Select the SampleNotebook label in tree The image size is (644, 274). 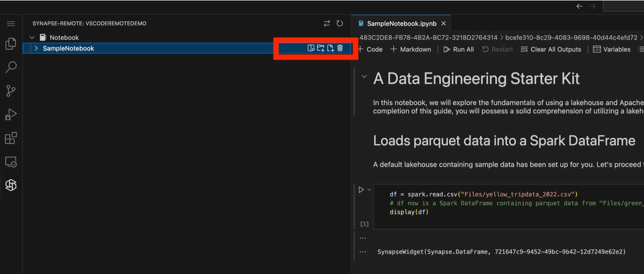point(68,48)
